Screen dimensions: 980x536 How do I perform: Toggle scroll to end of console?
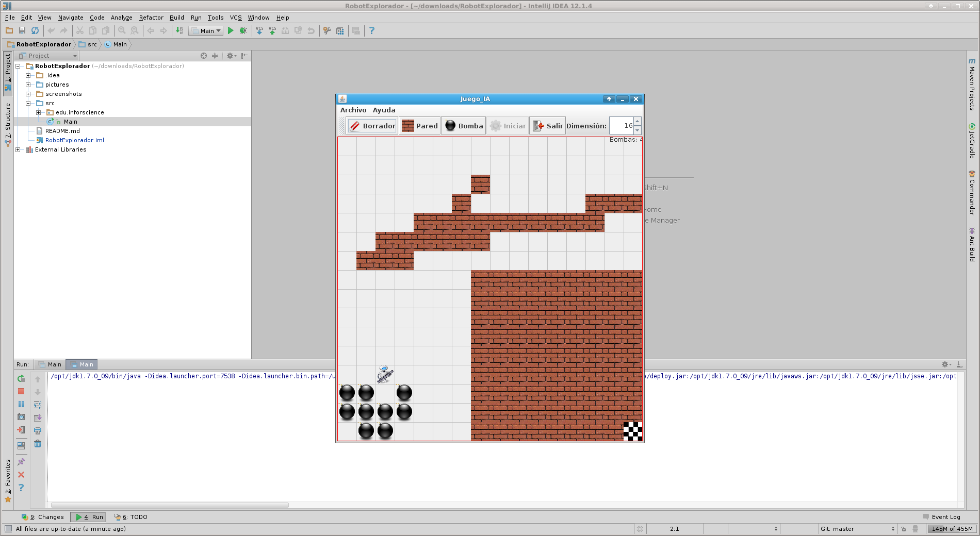[x=38, y=418]
